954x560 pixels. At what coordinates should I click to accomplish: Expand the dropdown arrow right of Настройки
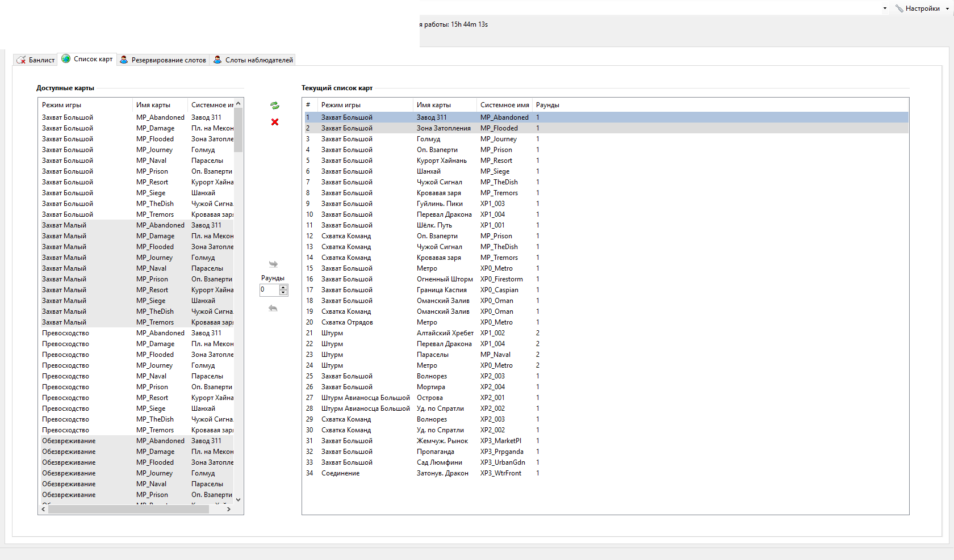coord(947,9)
